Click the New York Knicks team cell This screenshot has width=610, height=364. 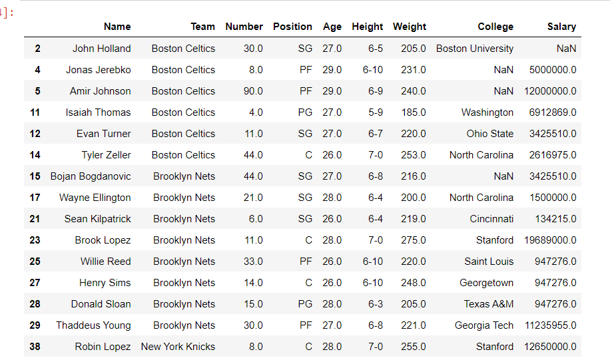pos(178,347)
